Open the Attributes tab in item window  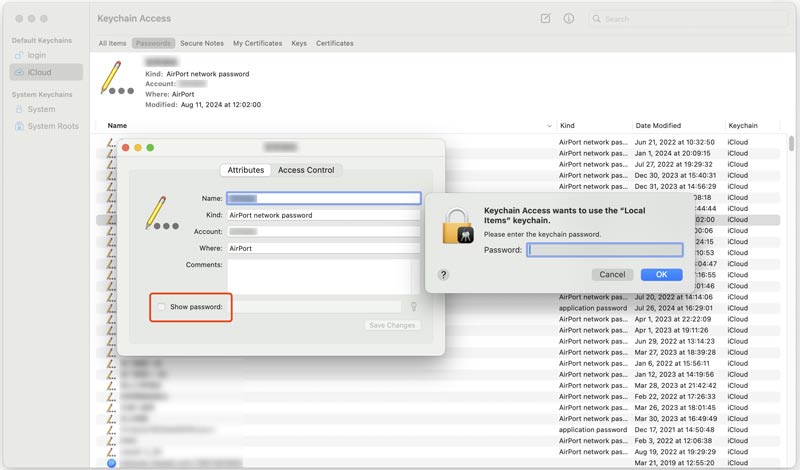246,170
